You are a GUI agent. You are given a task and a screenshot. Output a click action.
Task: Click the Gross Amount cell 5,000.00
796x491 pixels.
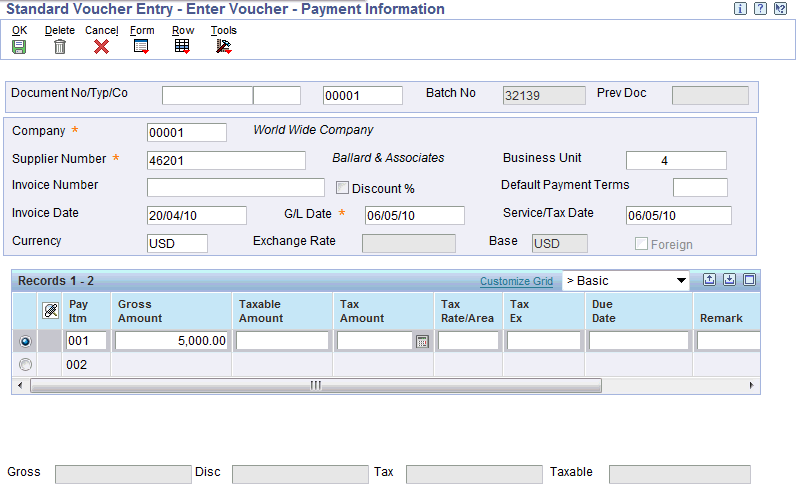pyautogui.click(x=171, y=341)
